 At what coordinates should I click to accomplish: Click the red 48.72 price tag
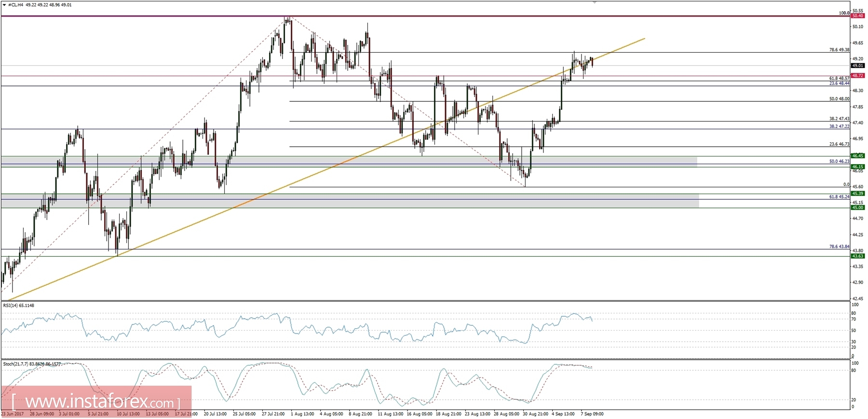tap(858, 76)
